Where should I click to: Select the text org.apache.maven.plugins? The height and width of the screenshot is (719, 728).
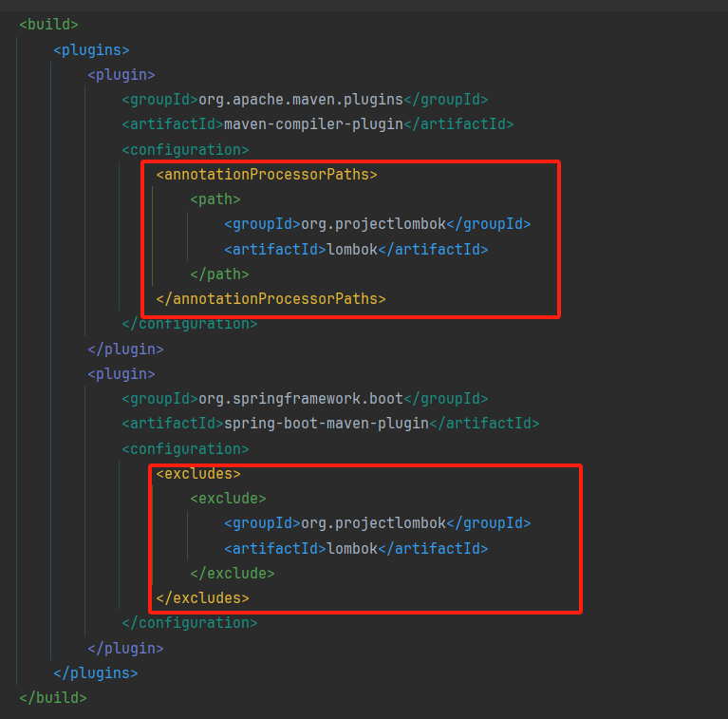click(x=301, y=100)
